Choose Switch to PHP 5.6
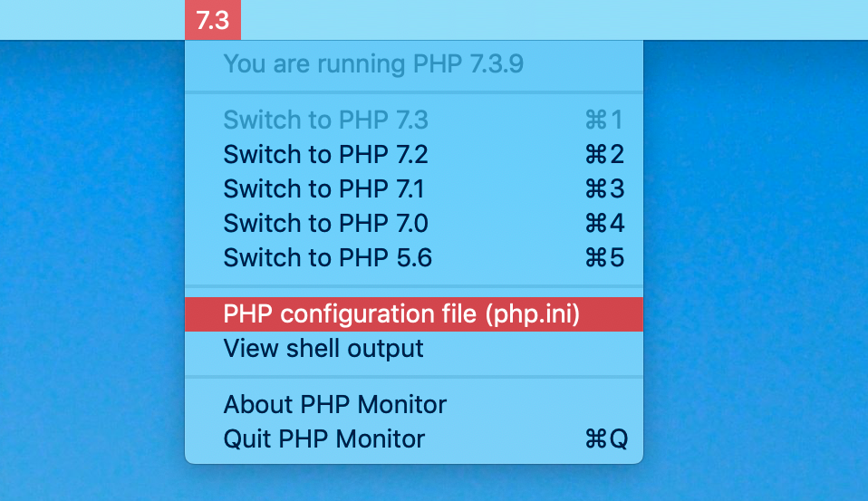Screen dimensions: 868x501 414,257
